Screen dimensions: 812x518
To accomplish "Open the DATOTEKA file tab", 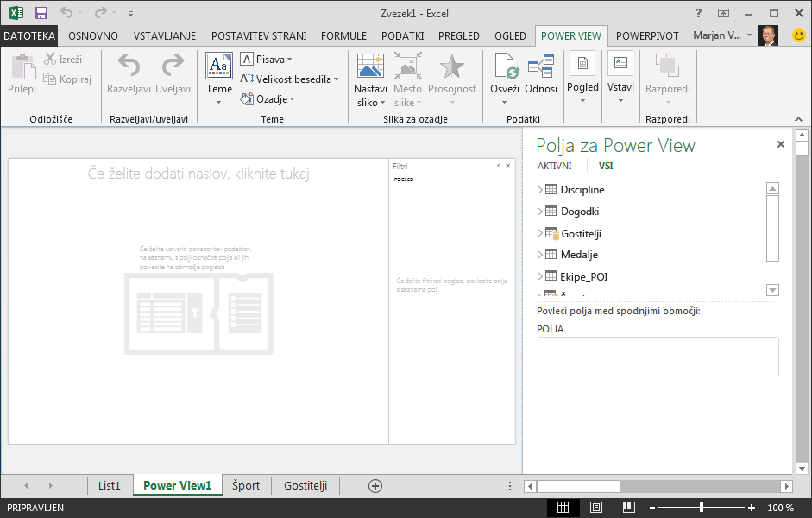I will point(29,35).
